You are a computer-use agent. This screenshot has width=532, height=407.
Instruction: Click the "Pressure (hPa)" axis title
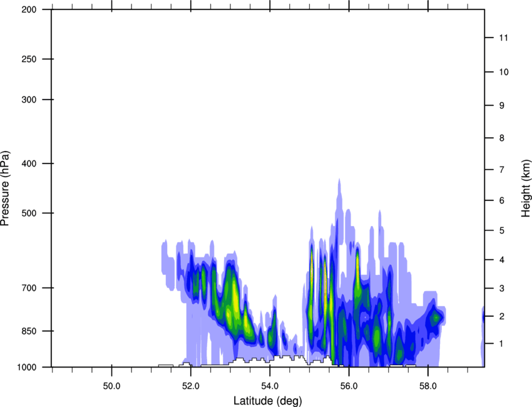pos(5,188)
